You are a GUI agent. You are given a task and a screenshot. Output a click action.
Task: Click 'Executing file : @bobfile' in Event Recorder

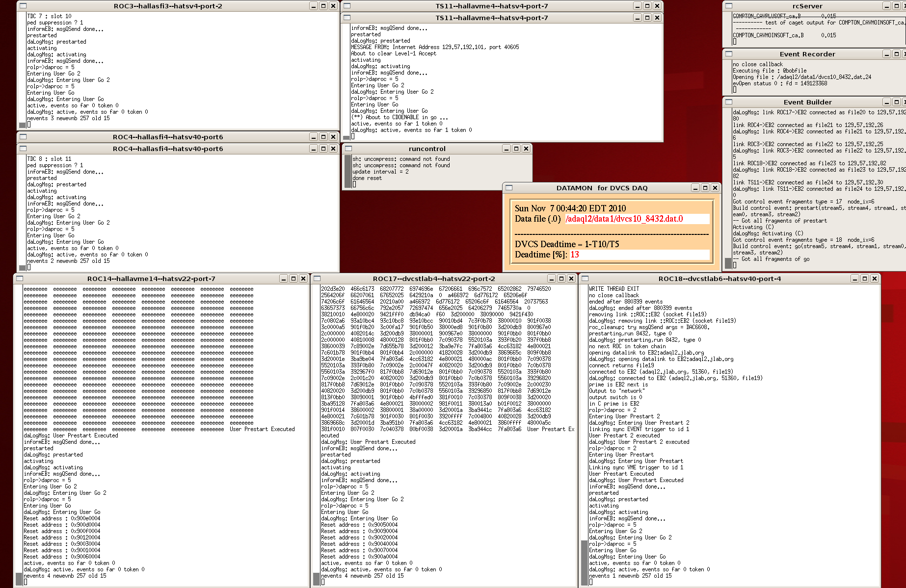click(770, 71)
